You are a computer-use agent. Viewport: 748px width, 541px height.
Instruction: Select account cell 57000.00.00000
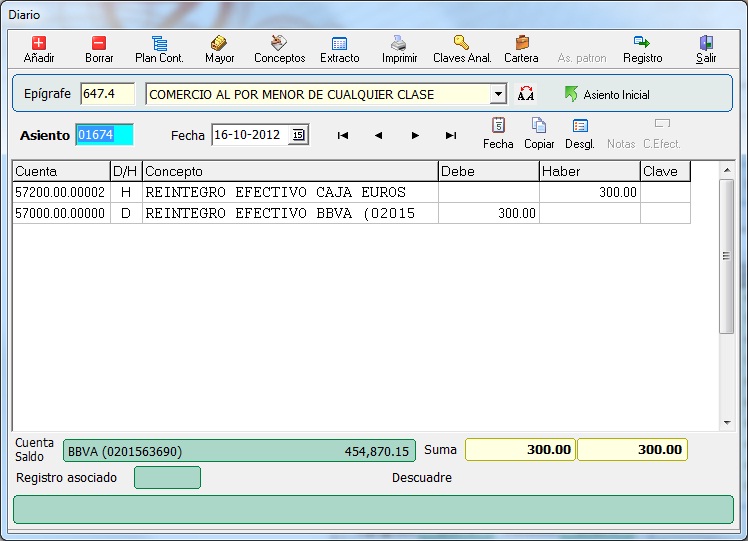point(61,213)
